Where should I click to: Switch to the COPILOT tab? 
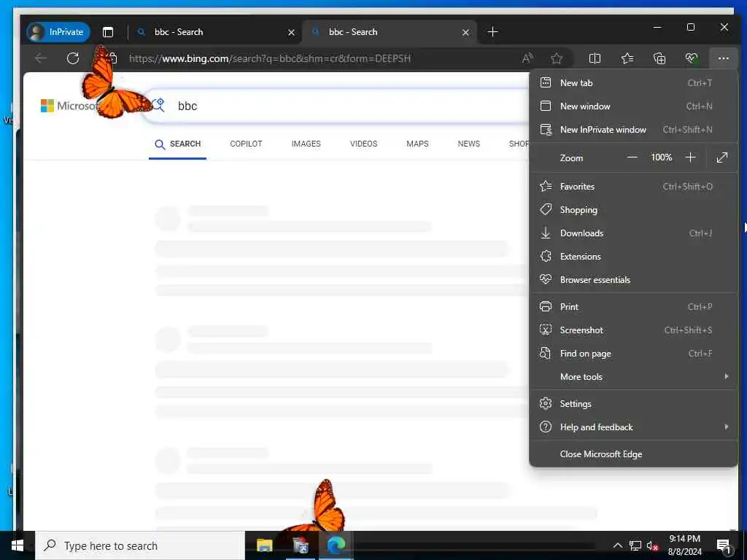tap(246, 144)
